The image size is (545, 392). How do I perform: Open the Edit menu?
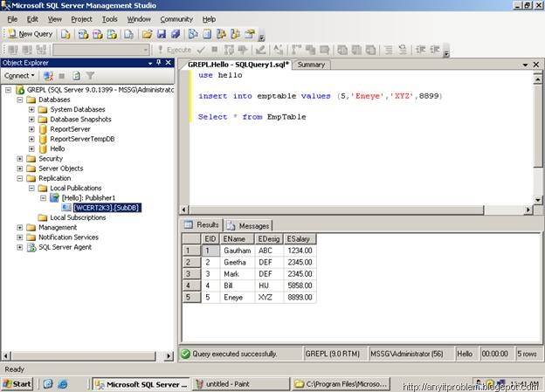point(32,19)
